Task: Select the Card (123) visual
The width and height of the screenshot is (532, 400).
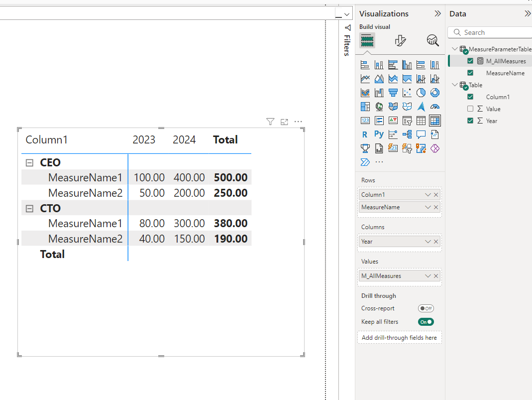Action: coord(365,121)
